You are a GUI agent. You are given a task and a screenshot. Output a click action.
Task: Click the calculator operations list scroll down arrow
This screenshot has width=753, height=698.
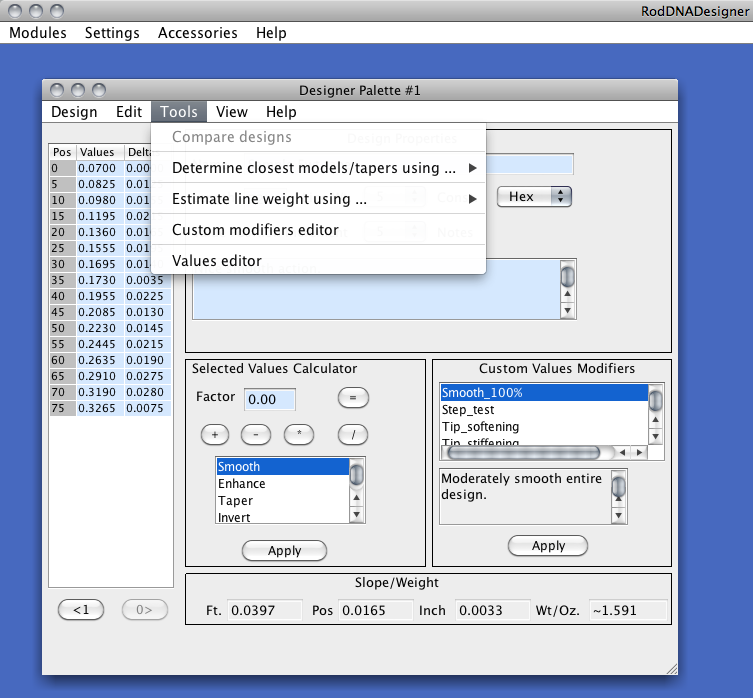click(x=356, y=514)
